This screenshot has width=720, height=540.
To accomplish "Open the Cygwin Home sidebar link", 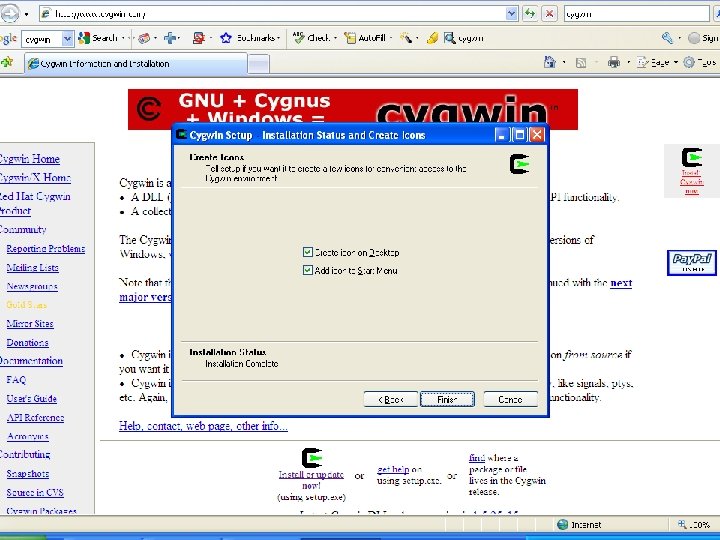I will 29,159.
